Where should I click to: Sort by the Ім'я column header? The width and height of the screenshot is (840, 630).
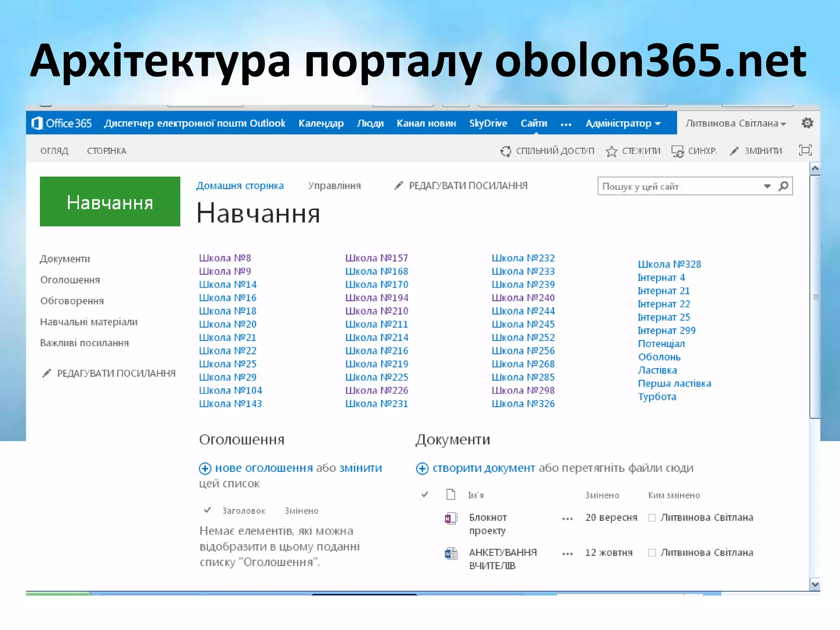point(476,495)
